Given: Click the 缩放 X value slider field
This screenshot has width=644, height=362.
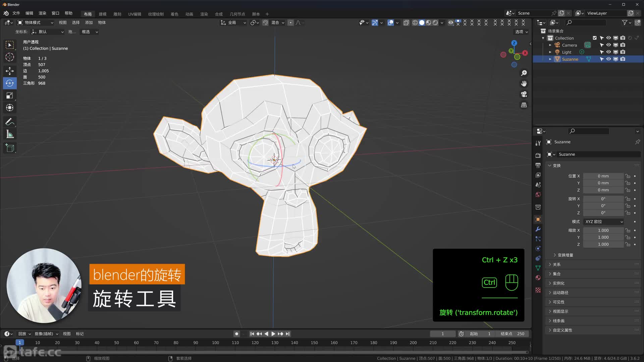Looking at the screenshot, I should 603,230.
